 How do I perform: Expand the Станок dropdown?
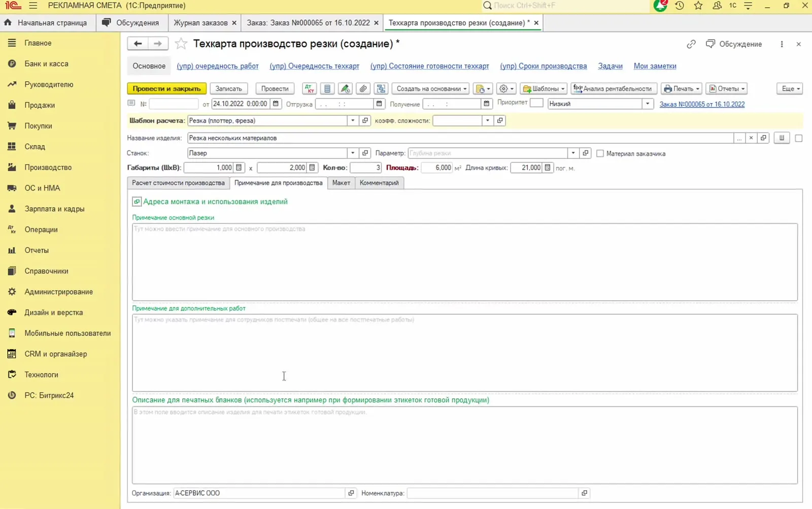[x=353, y=153]
